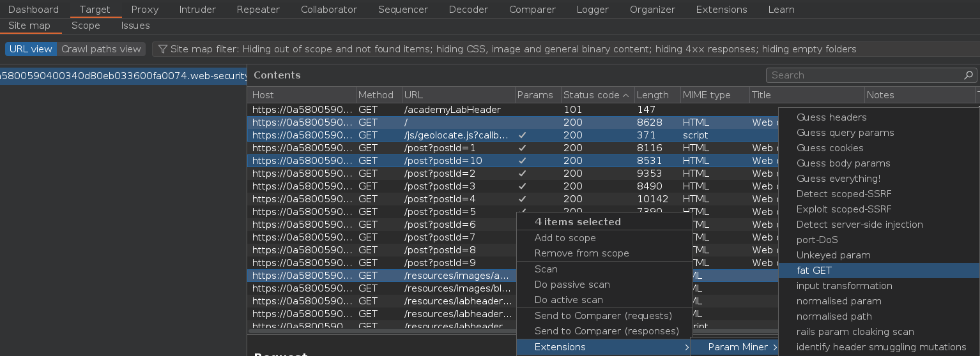Open the Proxy tab
Image resolution: width=980 pixels, height=356 pixels.
145,10
